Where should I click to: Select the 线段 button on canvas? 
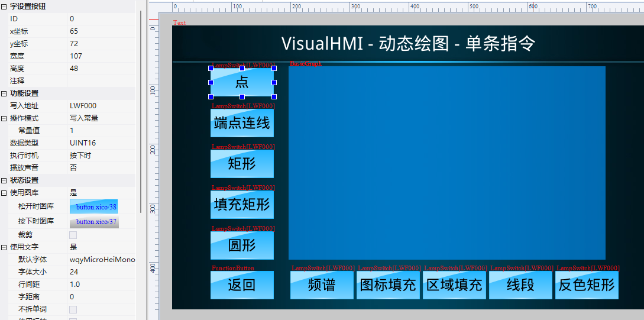(520, 285)
